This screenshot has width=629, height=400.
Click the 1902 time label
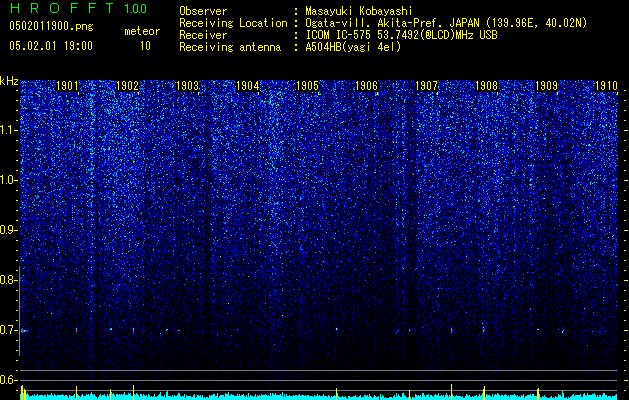pyautogui.click(x=127, y=86)
